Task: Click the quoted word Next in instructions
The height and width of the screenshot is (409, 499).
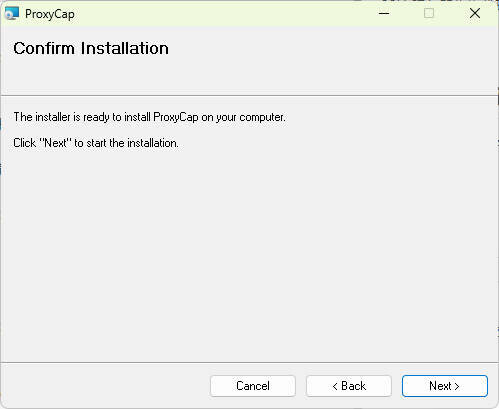Action: (x=56, y=143)
